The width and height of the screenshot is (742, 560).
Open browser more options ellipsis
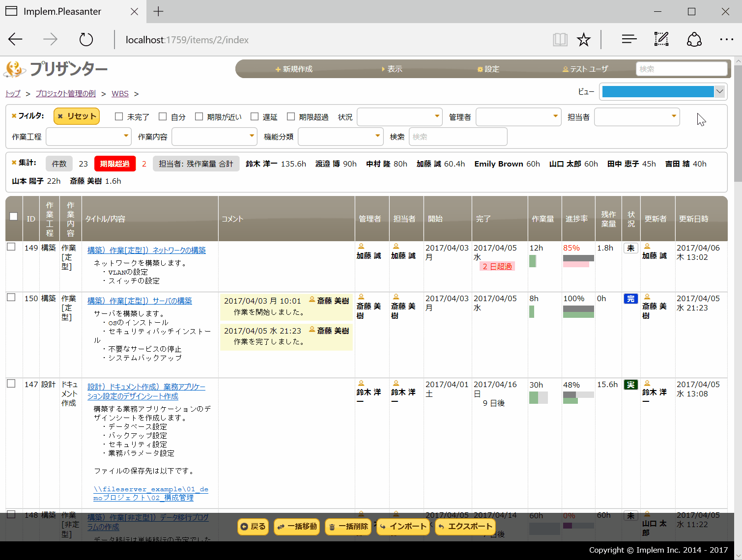click(726, 39)
